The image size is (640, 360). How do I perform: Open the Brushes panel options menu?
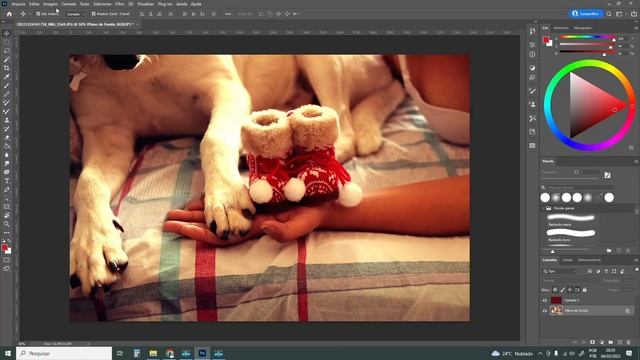pos(636,162)
